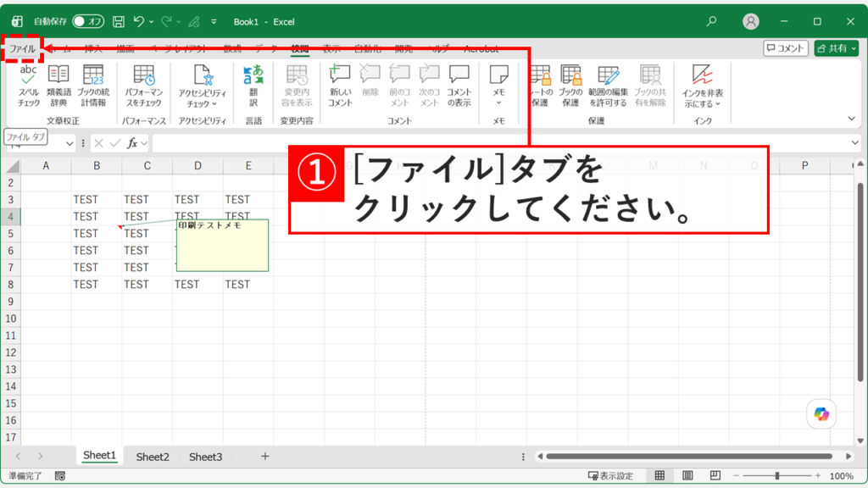Click the horizontal scrollbar

689,457
